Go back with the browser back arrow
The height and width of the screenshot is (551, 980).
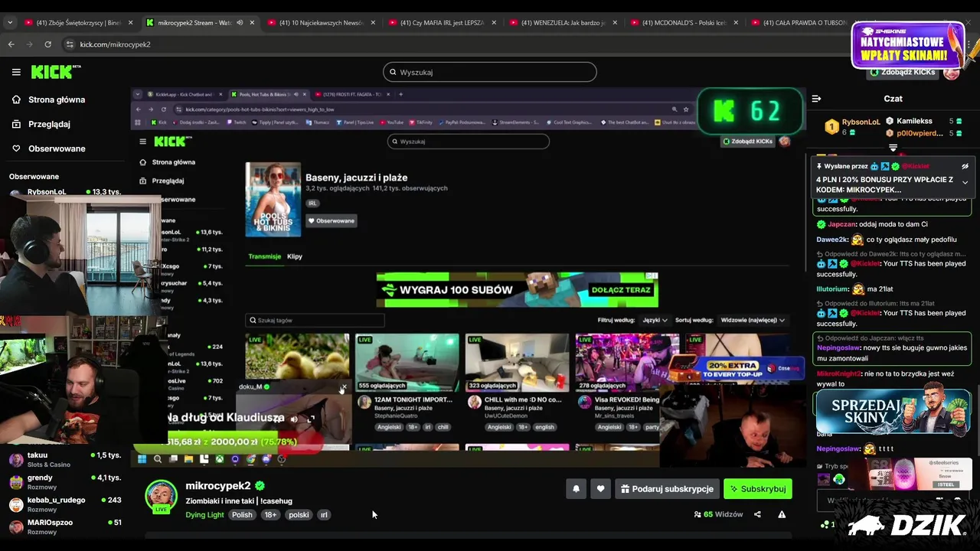(x=11, y=44)
